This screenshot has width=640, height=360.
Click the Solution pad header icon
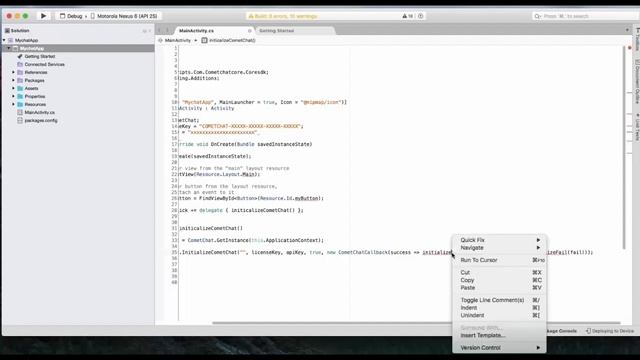(x=7, y=31)
